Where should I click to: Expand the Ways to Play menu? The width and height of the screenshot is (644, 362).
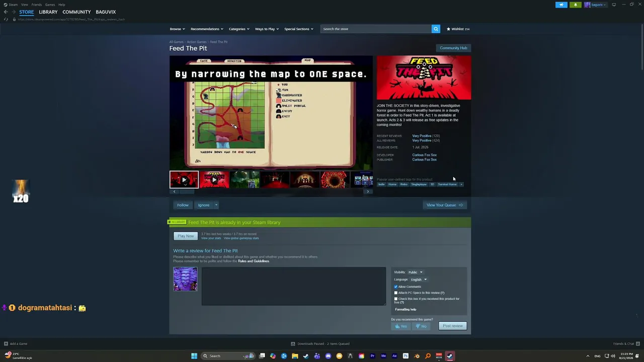tap(267, 29)
